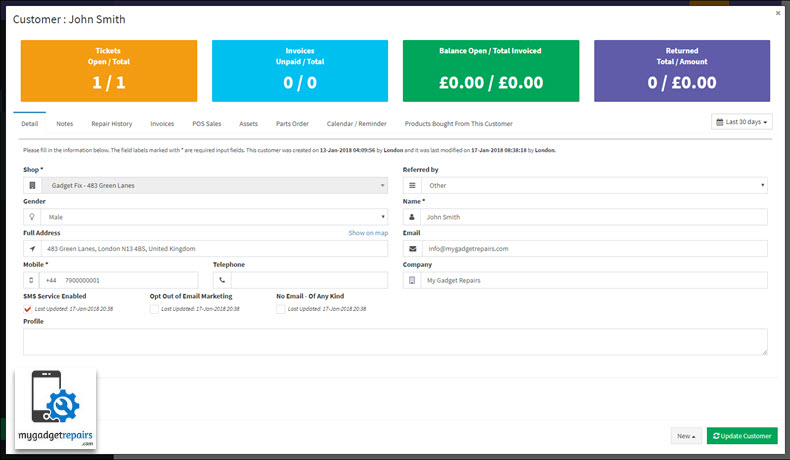The width and height of the screenshot is (790, 460).
Task: Close the customer dialog with X
Action: 778,13
